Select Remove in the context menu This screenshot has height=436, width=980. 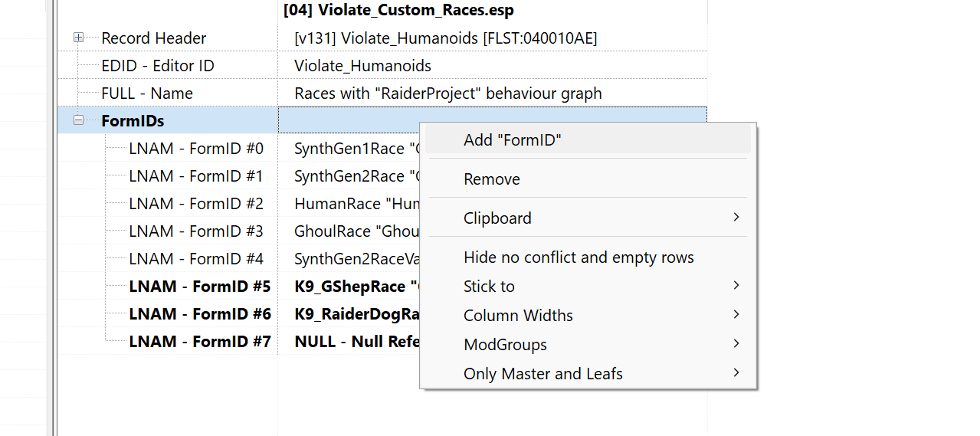click(588, 179)
